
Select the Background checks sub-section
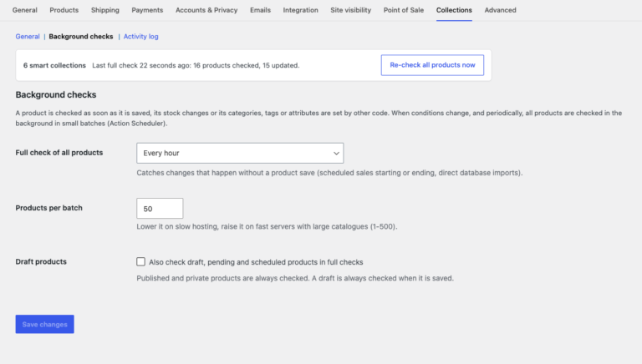click(x=81, y=37)
